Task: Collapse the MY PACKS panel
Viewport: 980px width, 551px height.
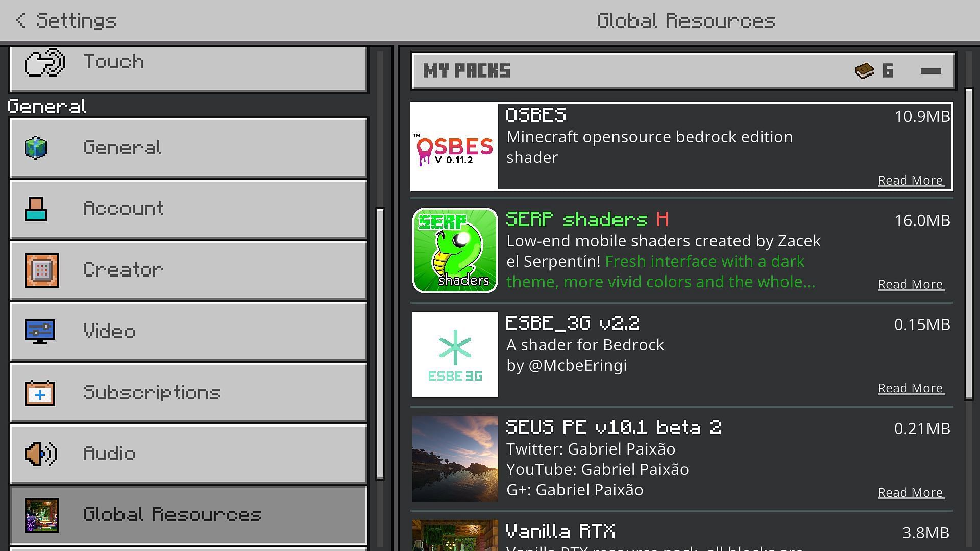Action: (931, 70)
